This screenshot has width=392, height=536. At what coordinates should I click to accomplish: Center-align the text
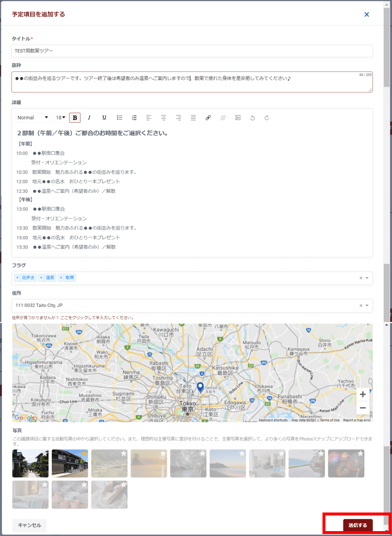(x=163, y=117)
